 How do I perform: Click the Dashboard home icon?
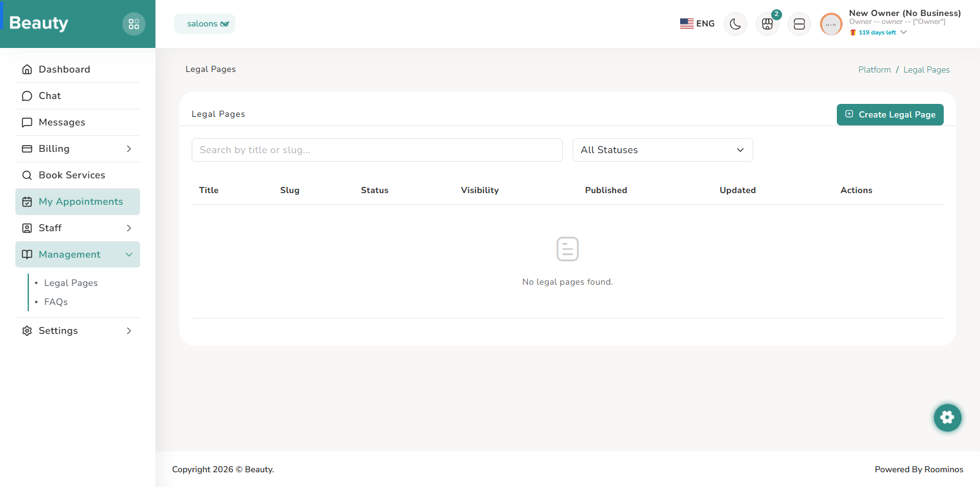click(x=27, y=69)
